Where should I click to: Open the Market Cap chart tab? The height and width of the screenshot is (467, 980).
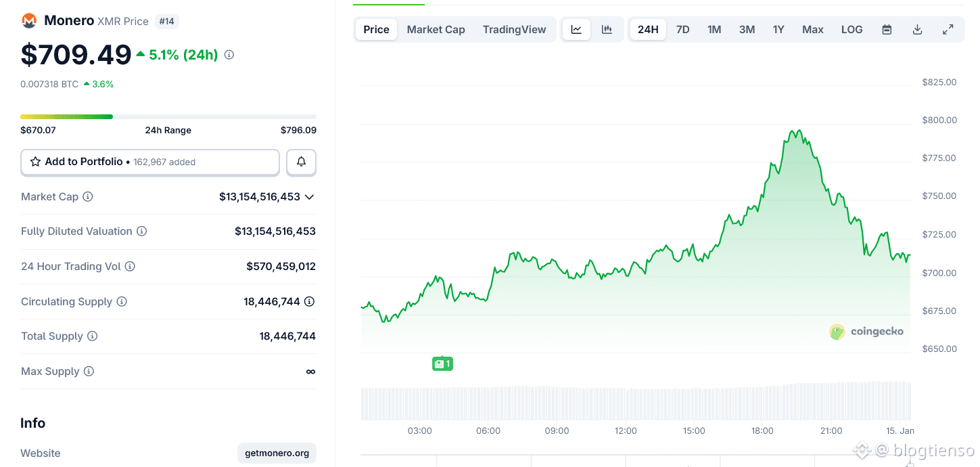436,29
